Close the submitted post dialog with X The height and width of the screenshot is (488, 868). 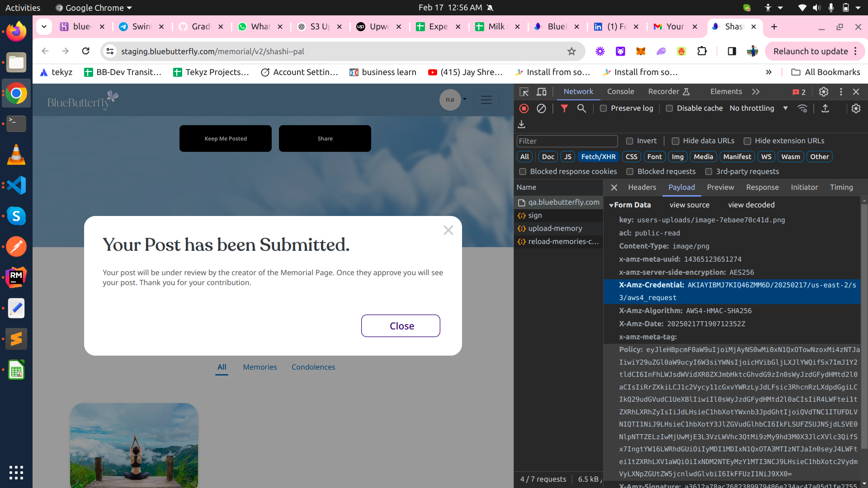[x=448, y=230]
